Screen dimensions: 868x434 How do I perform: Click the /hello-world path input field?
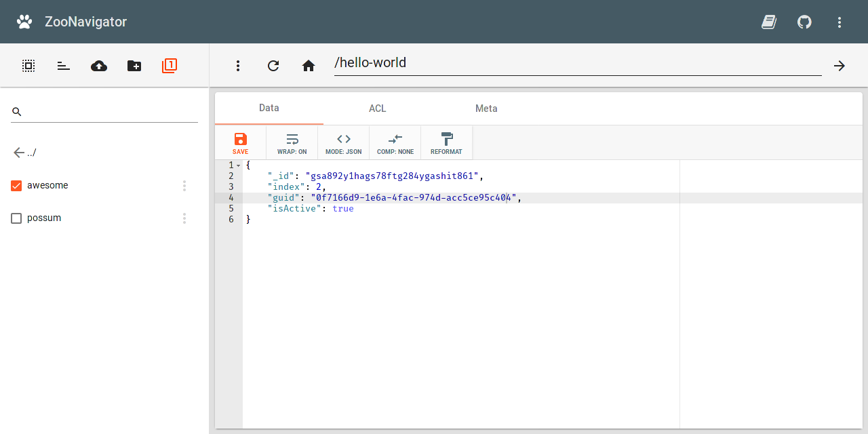pos(576,64)
